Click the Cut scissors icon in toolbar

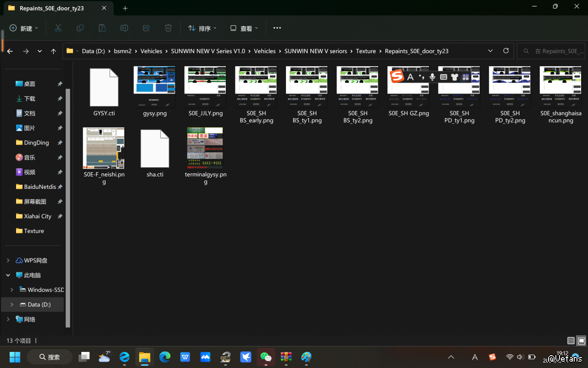point(58,28)
